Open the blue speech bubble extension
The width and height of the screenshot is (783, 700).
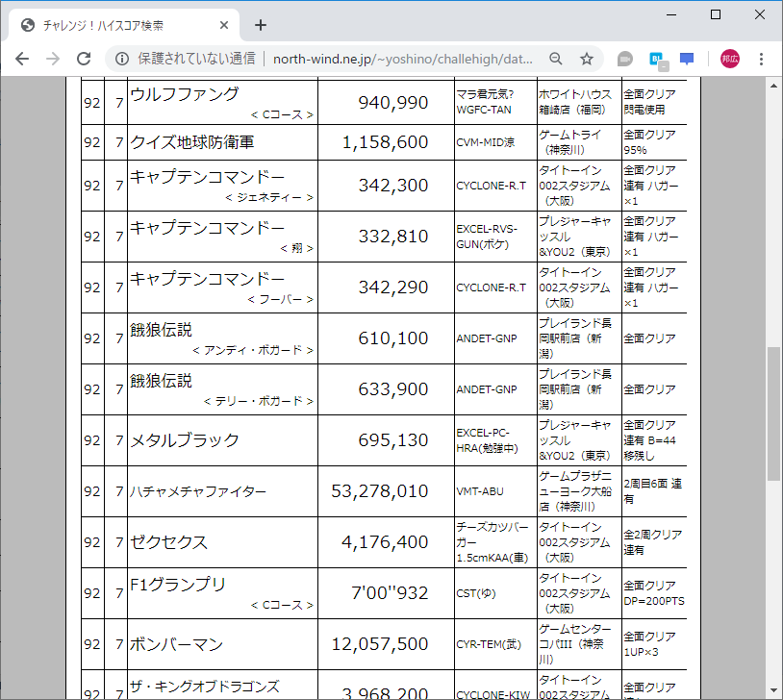tap(687, 59)
